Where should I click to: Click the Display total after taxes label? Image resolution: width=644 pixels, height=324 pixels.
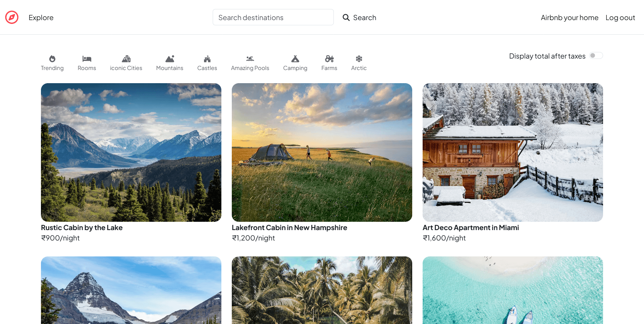point(547,56)
